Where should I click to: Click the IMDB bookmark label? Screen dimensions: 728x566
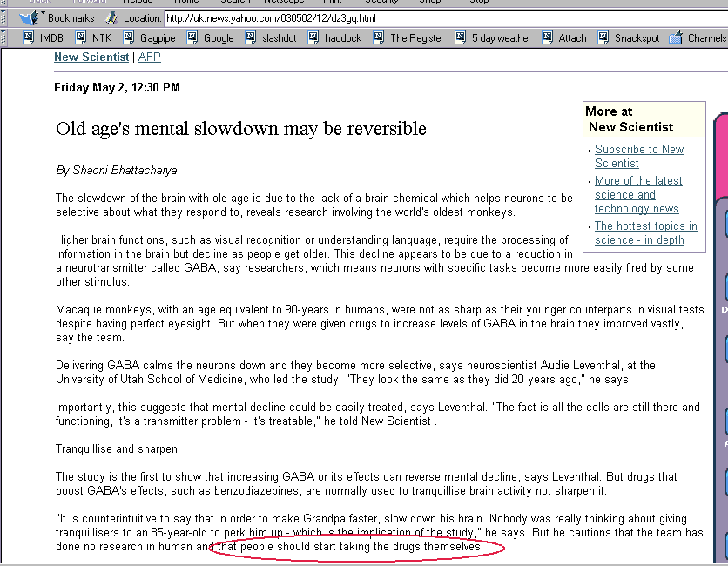coord(51,38)
